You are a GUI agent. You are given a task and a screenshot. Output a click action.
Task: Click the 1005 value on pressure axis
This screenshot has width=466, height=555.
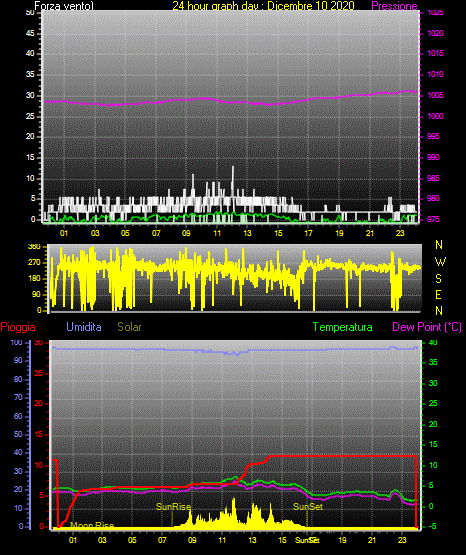tap(435, 95)
